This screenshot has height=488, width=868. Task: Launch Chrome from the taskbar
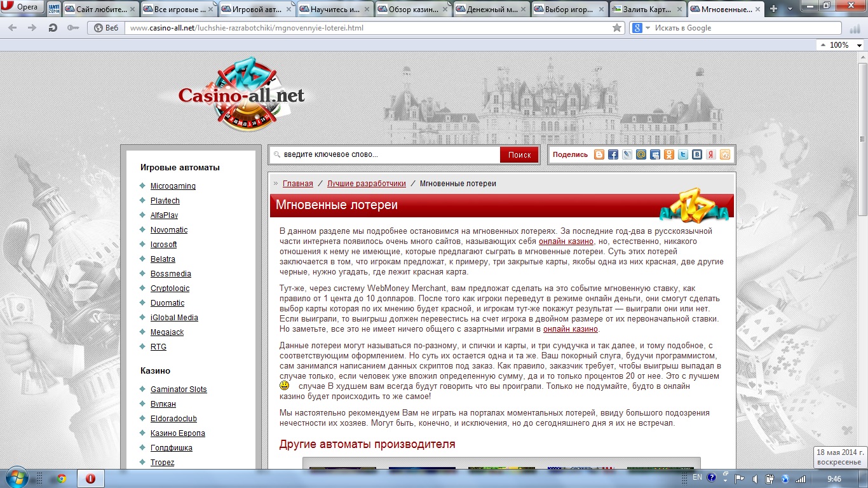point(61,478)
